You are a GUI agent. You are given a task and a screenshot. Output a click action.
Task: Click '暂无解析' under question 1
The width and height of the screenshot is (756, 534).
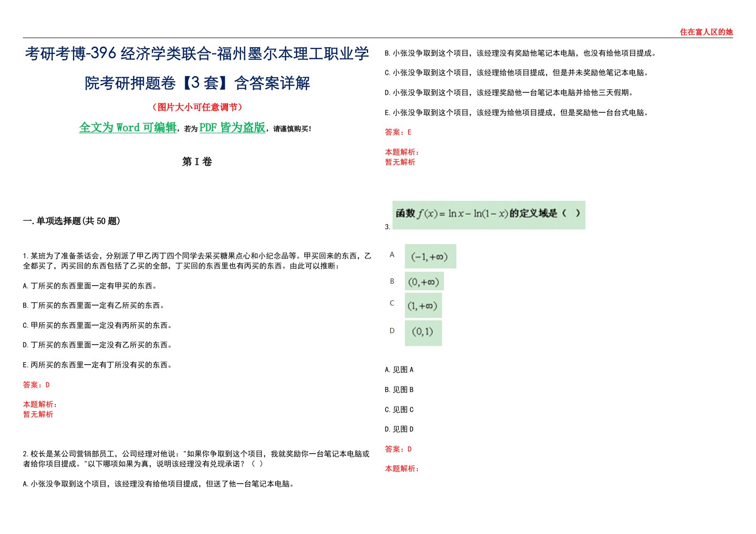38,415
